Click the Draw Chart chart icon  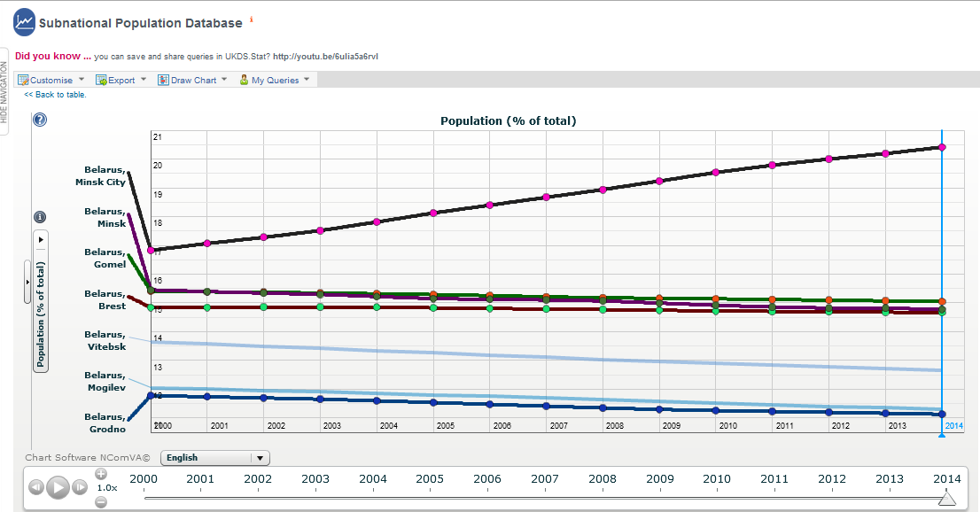point(163,80)
